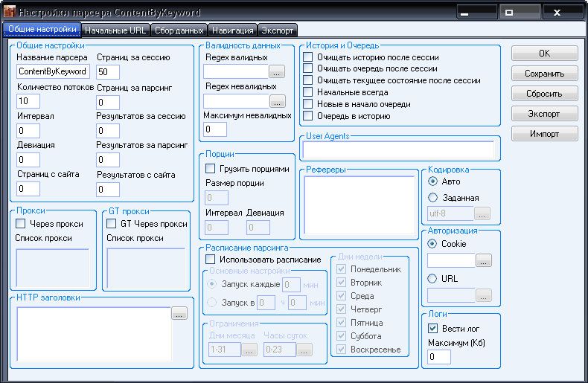588x383 pixels.
Task: Enable Использовать расписание checkbox
Action: click(211, 260)
